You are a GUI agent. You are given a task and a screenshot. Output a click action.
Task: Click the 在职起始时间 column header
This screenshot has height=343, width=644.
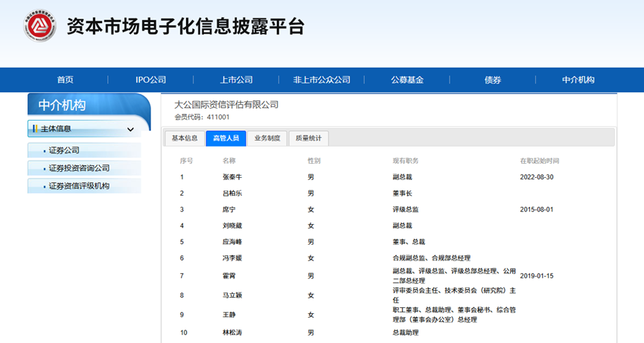click(539, 161)
